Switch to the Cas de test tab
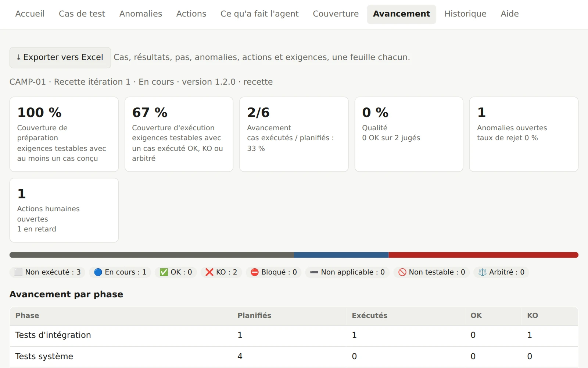Viewport: 588px width, 368px height. 82,14
